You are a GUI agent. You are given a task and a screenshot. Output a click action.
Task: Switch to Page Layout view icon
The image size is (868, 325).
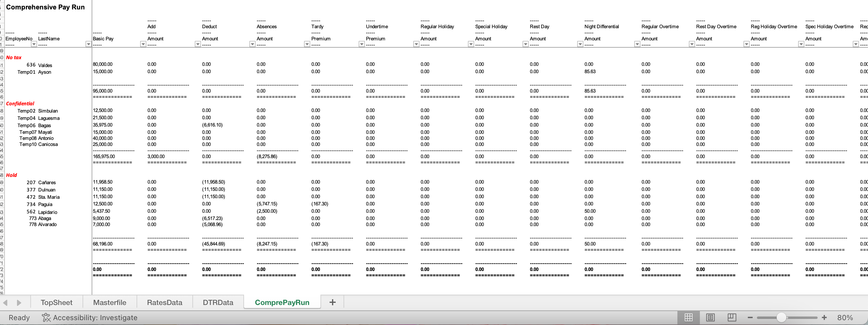tap(710, 317)
